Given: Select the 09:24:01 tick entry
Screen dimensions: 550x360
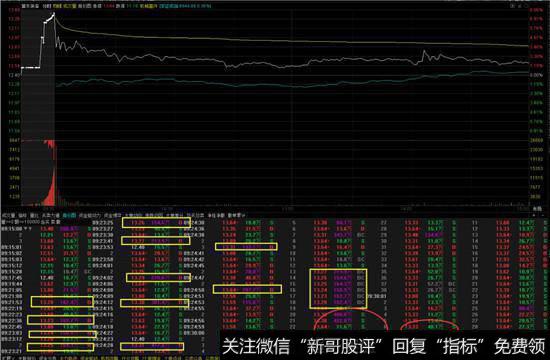Looking at the screenshot, I should click(x=103, y=266).
